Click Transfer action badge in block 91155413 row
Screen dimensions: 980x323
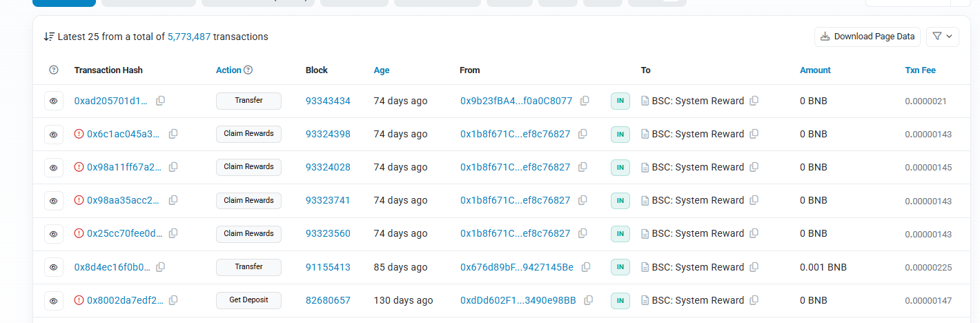point(248,267)
